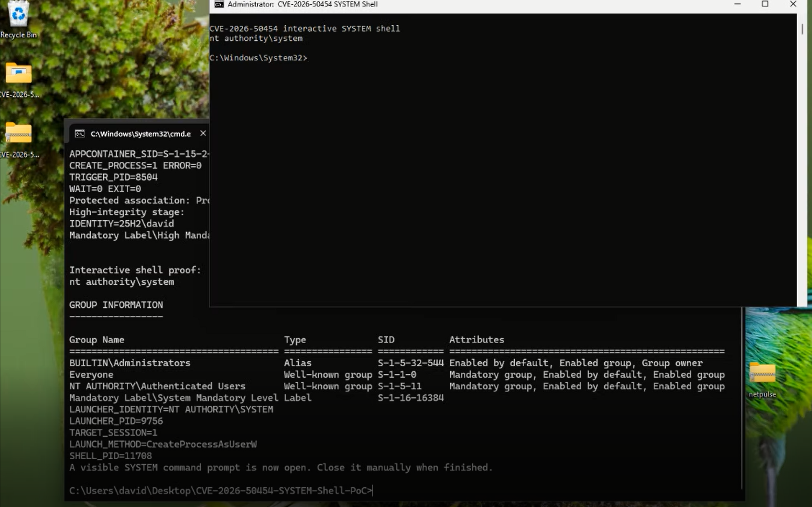
Task: Click the APPCONTAINER_SID line
Action: [x=139, y=154]
